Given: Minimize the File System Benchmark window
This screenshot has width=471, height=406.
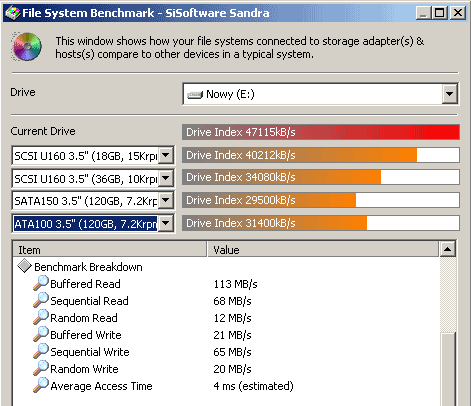Looking at the screenshot, I should click(424, 13).
